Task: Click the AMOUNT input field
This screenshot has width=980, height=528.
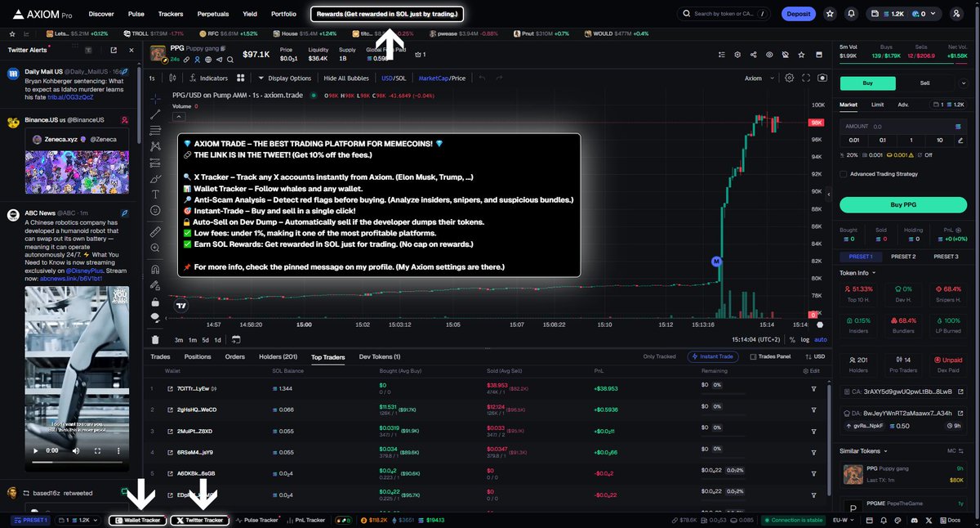Action: tap(902, 127)
